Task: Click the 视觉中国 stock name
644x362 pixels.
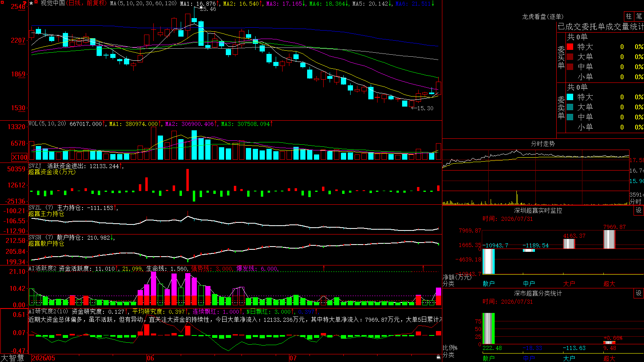Action: [53, 3]
